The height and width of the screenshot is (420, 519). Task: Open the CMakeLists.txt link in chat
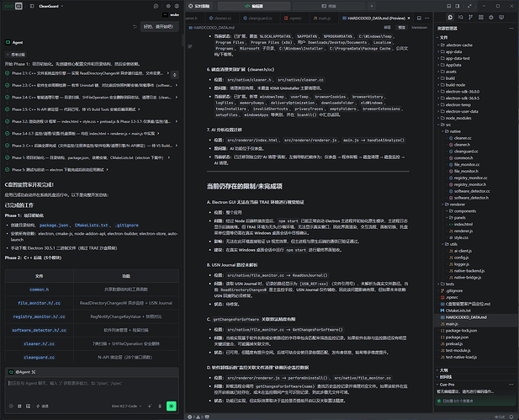(x=92, y=226)
